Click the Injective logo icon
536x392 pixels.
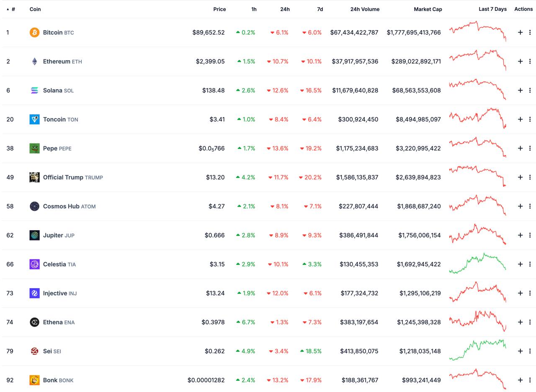34,293
